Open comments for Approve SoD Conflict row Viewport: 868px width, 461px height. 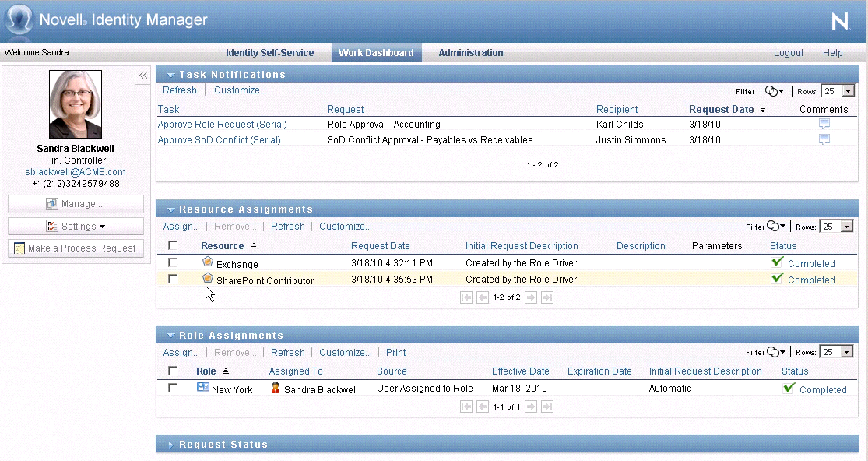point(824,139)
